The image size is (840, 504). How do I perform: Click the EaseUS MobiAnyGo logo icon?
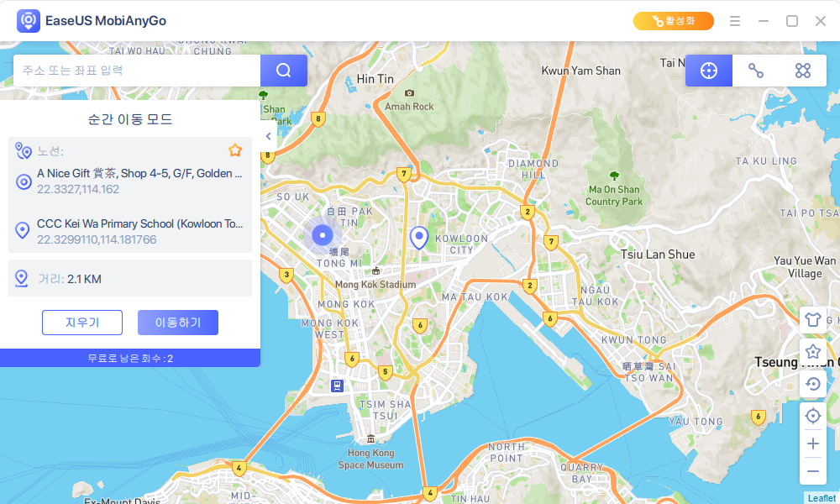tap(30, 21)
